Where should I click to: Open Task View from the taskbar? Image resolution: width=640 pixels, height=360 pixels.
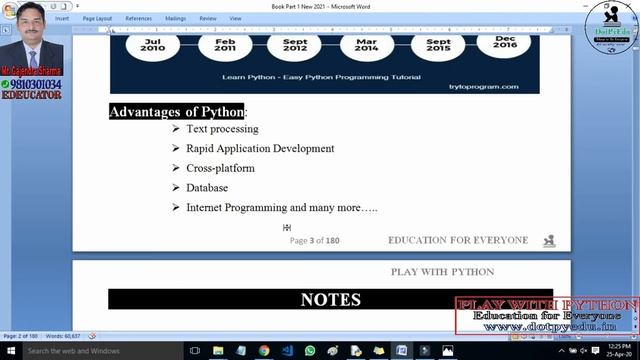click(195, 351)
